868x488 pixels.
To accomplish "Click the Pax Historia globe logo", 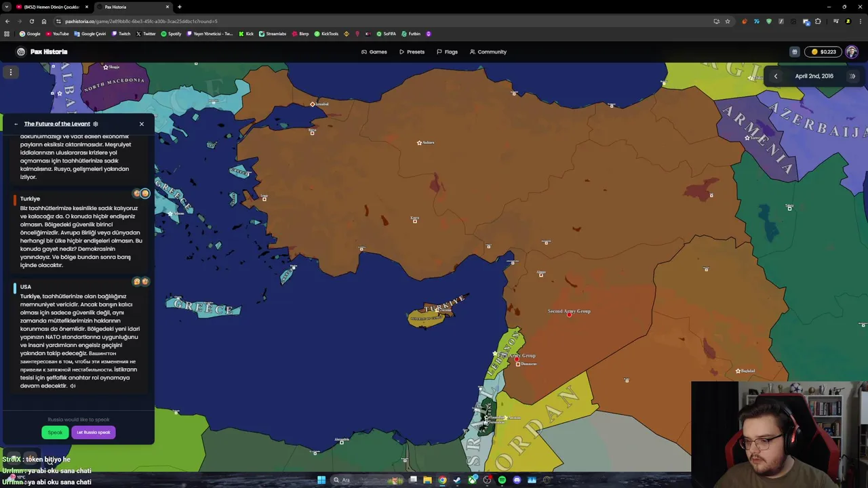I will (21, 52).
